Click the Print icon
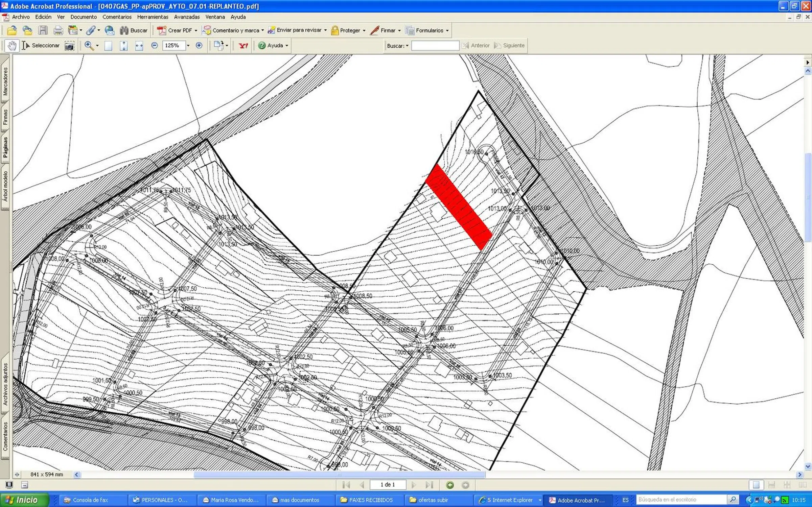The width and height of the screenshot is (812, 507). (x=58, y=30)
